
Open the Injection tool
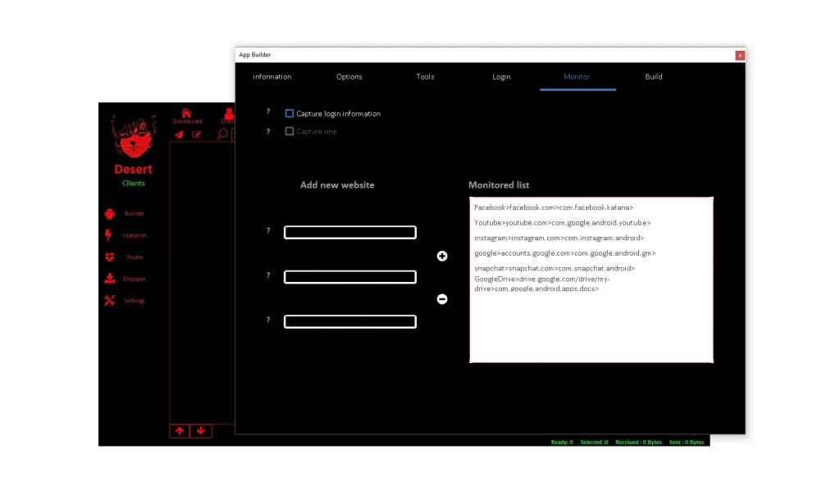[x=133, y=235]
